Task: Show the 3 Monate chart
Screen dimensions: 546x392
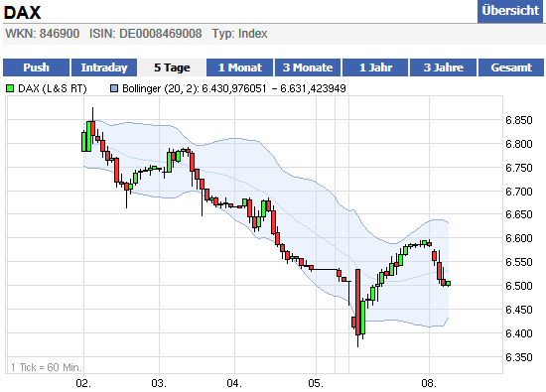Action: coord(308,67)
